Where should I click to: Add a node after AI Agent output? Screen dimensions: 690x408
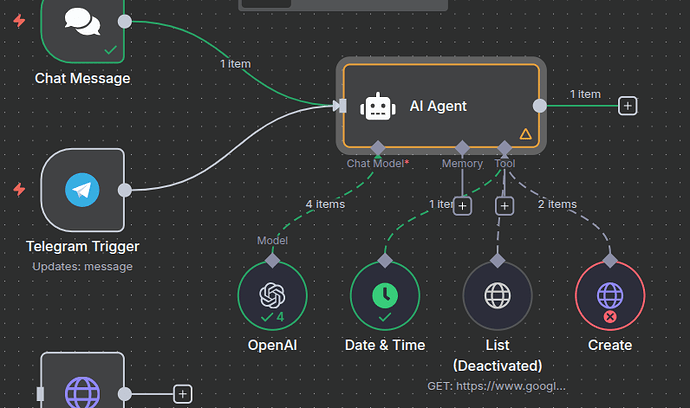tap(628, 106)
